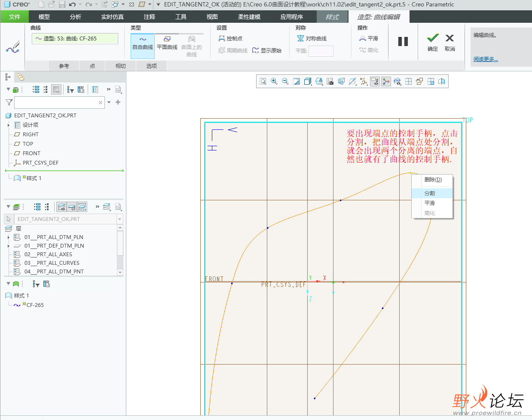Choose 删除(D) in the context menu

pyautogui.click(x=432, y=179)
